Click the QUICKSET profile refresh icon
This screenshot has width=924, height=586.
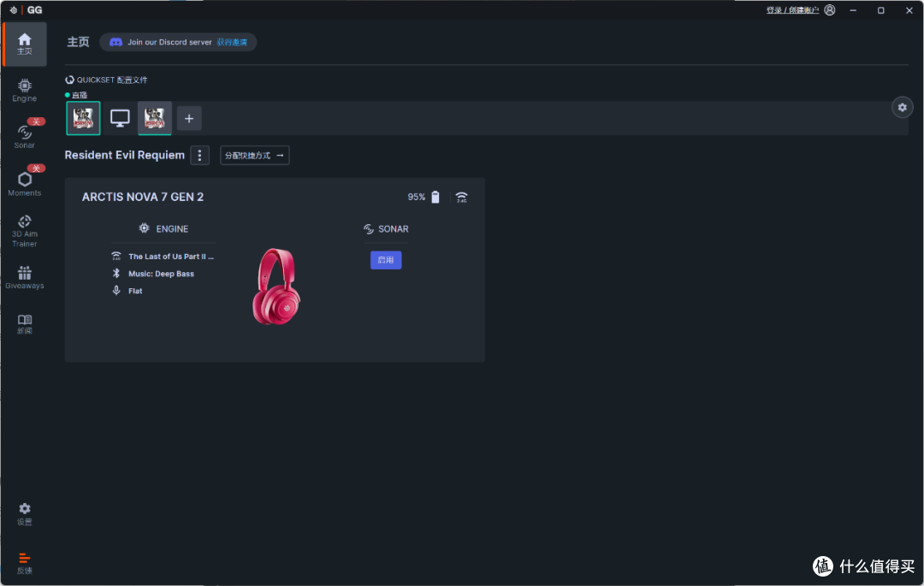(x=69, y=80)
